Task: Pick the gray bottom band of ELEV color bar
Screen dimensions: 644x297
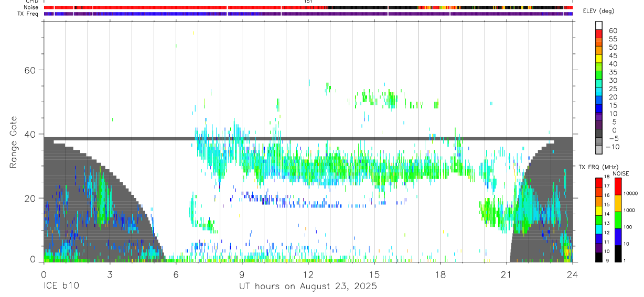Action: click(599, 150)
